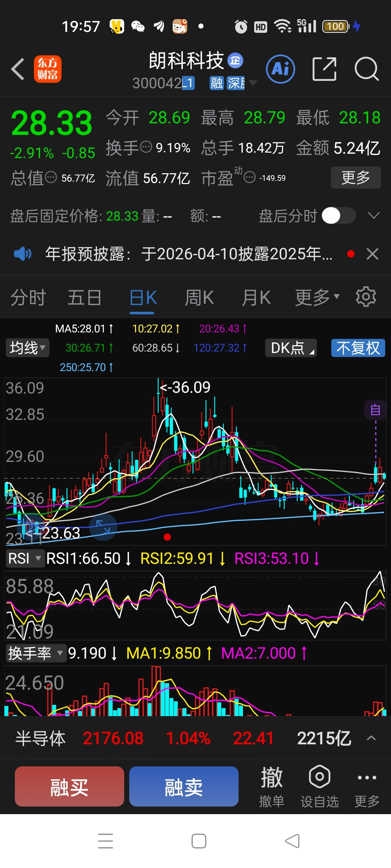Tap the speaker announcement icon
The height and width of the screenshot is (868, 391).
pos(23,254)
